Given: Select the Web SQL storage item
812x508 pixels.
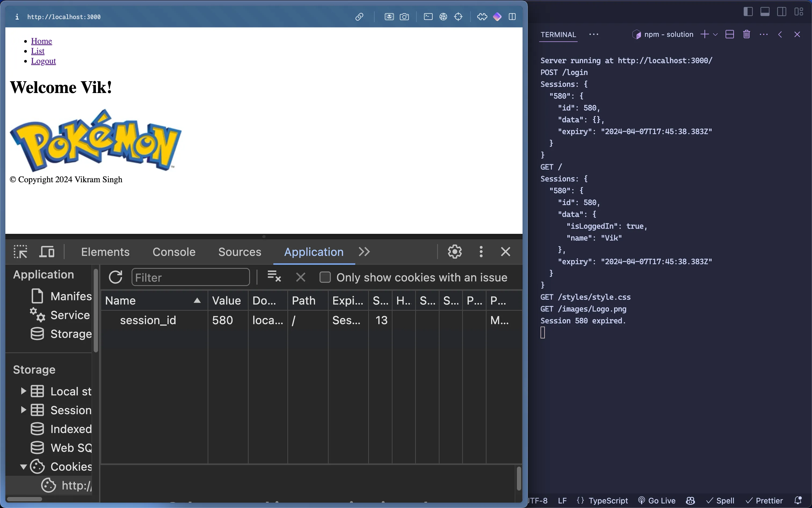Looking at the screenshot, I should 61,448.
